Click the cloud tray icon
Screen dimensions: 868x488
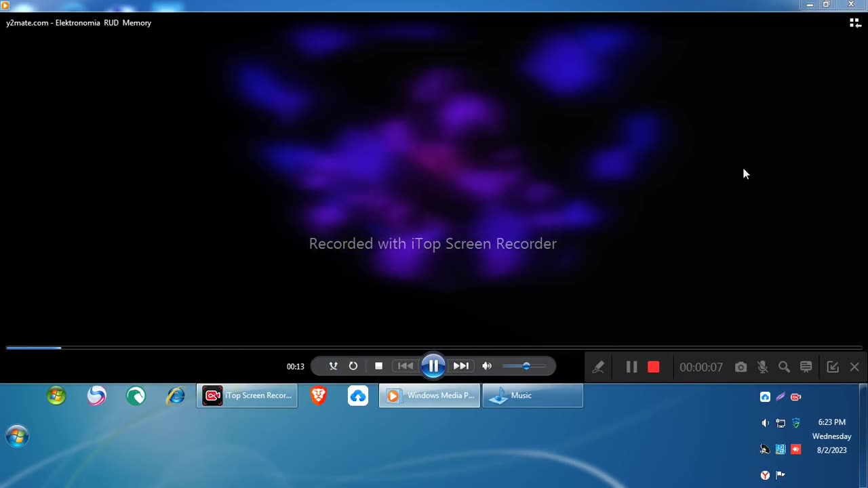pos(765,397)
